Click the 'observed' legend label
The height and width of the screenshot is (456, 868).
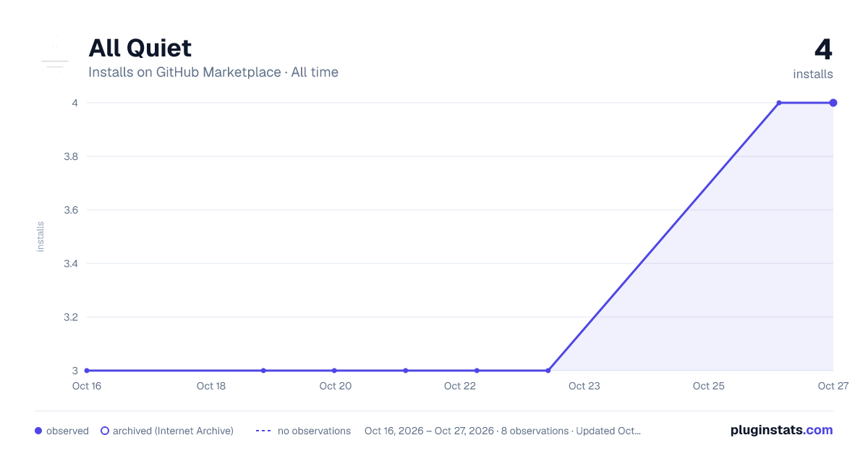click(67, 431)
